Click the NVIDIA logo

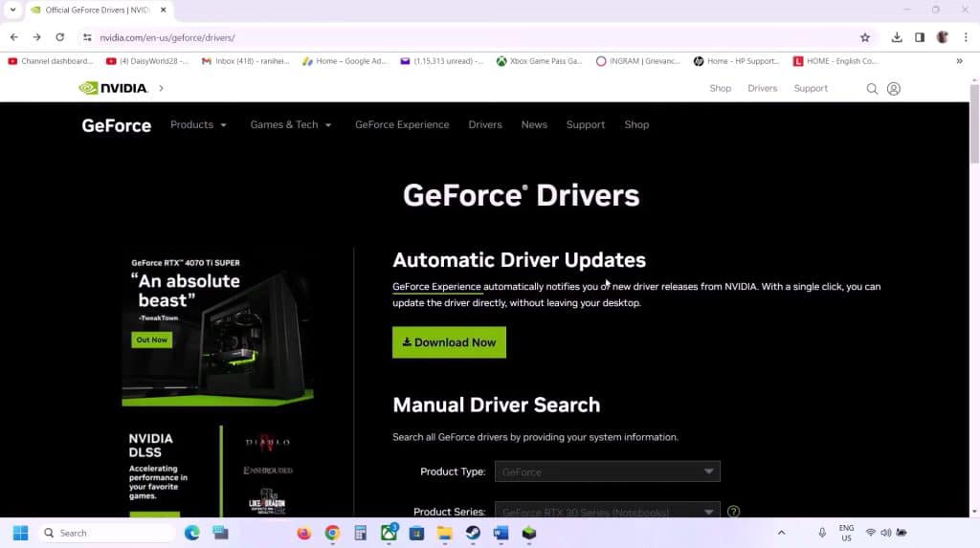113,88
